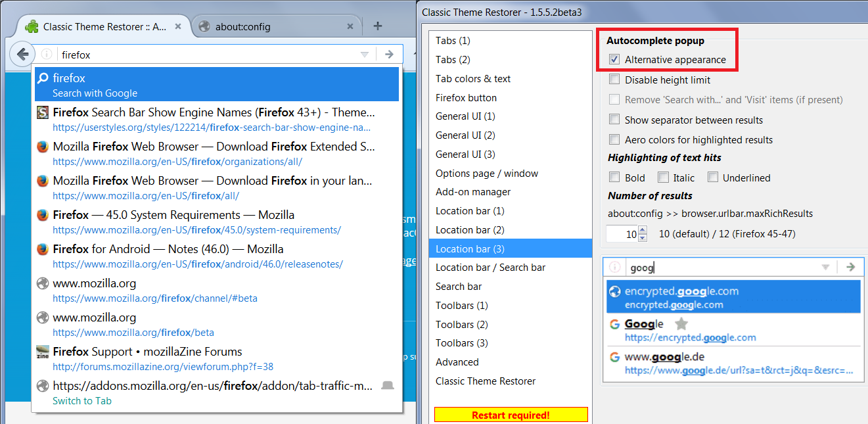
Task: Open a new tab with plus button
Action: 377,26
